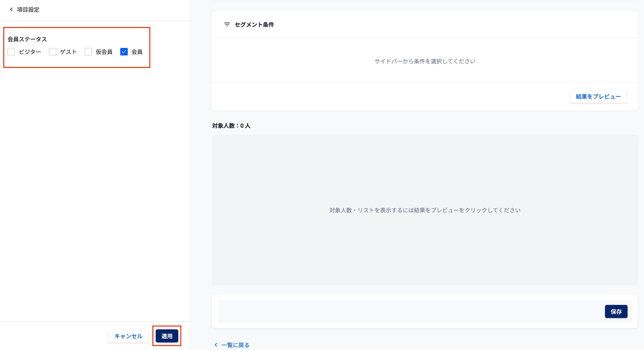Click the 会員ステータス section heading
This screenshot has height=350, width=644.
[27, 39]
